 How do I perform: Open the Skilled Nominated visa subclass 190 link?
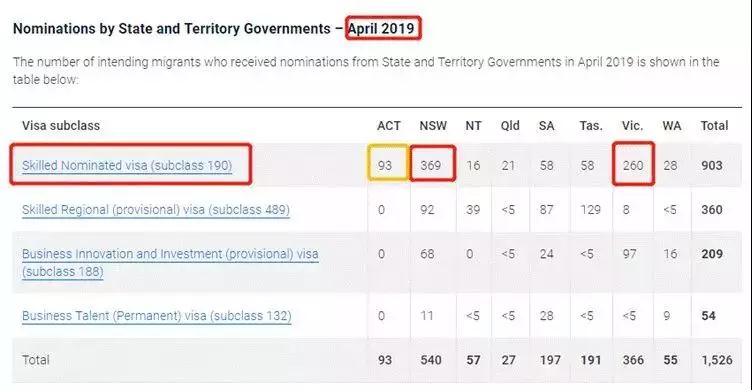pos(127,165)
